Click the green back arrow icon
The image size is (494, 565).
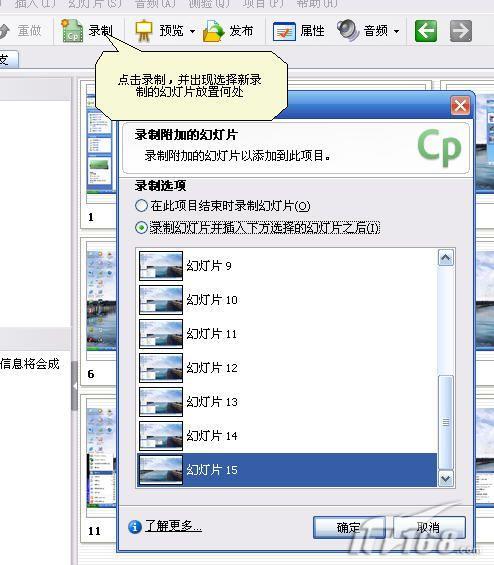426,31
